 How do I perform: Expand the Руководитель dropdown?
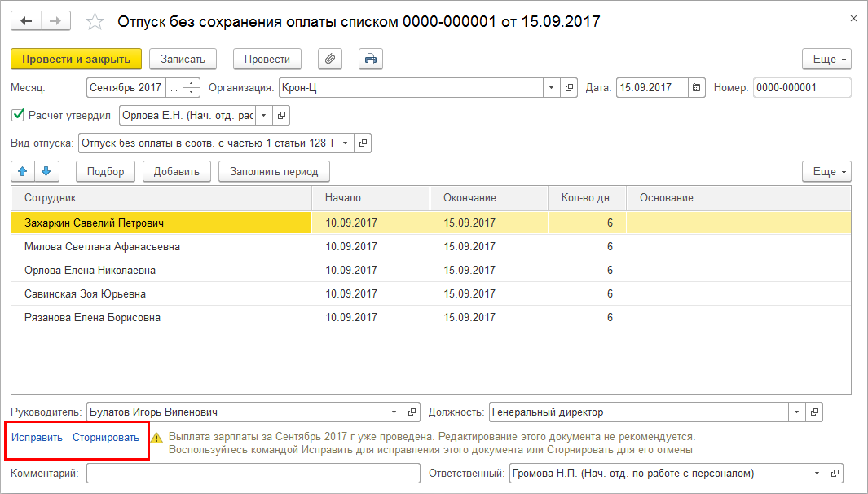pos(394,412)
